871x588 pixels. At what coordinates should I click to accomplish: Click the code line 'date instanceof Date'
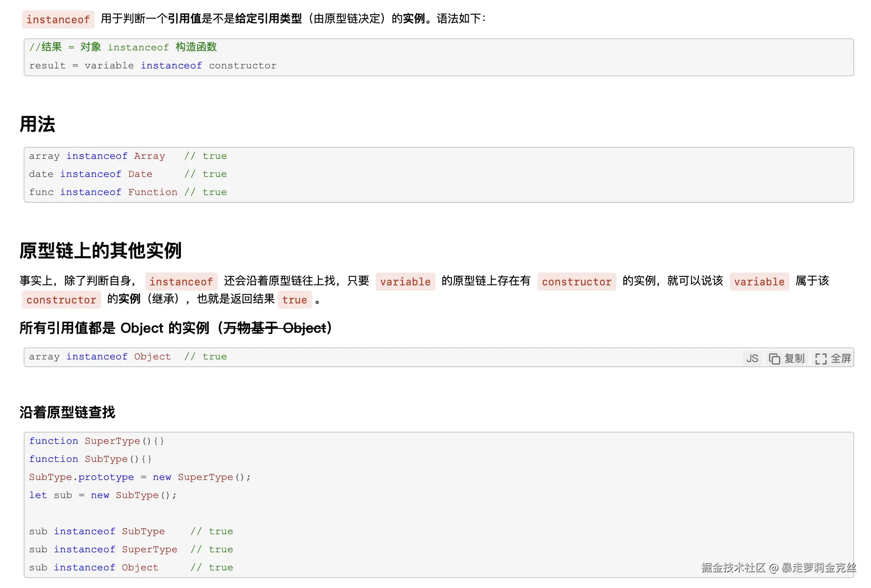coord(90,174)
